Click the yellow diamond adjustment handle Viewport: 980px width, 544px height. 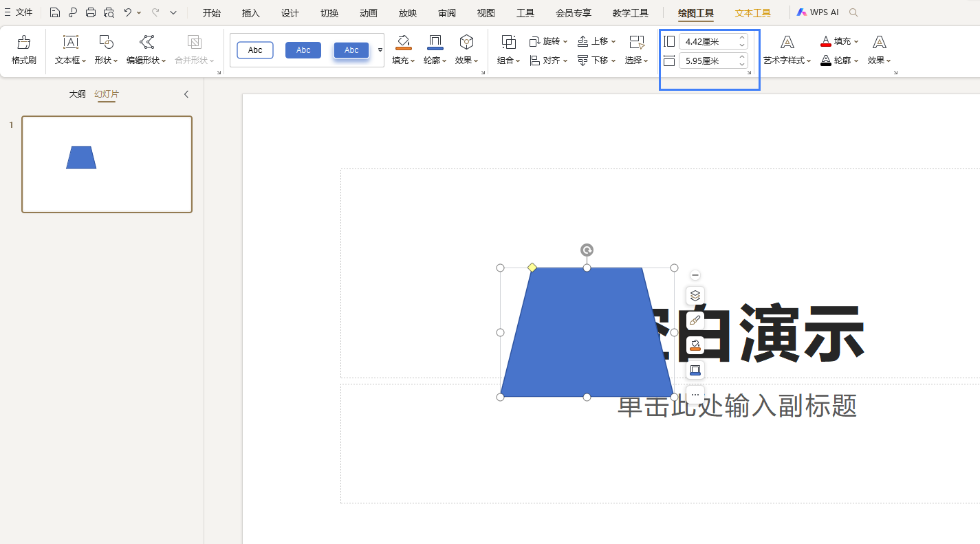(x=532, y=267)
